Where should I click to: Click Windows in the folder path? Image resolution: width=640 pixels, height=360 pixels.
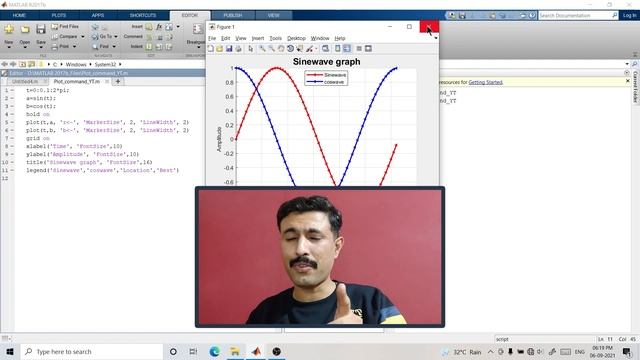(76, 64)
